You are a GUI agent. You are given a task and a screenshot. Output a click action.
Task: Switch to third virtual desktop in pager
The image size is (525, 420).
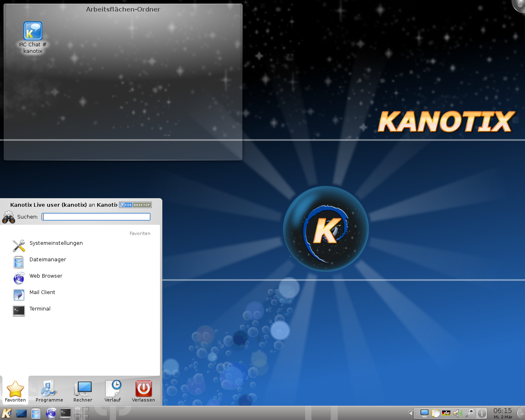pyautogui.click(x=78, y=417)
